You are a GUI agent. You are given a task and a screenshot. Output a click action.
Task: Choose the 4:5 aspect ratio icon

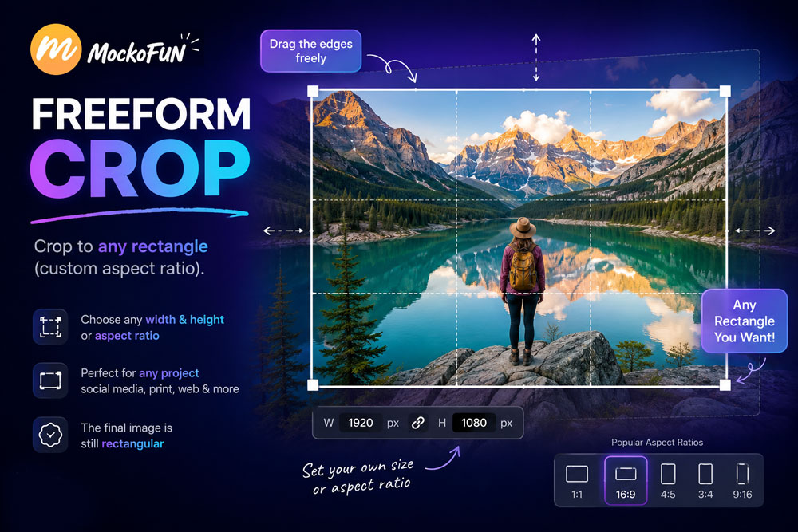point(668,481)
